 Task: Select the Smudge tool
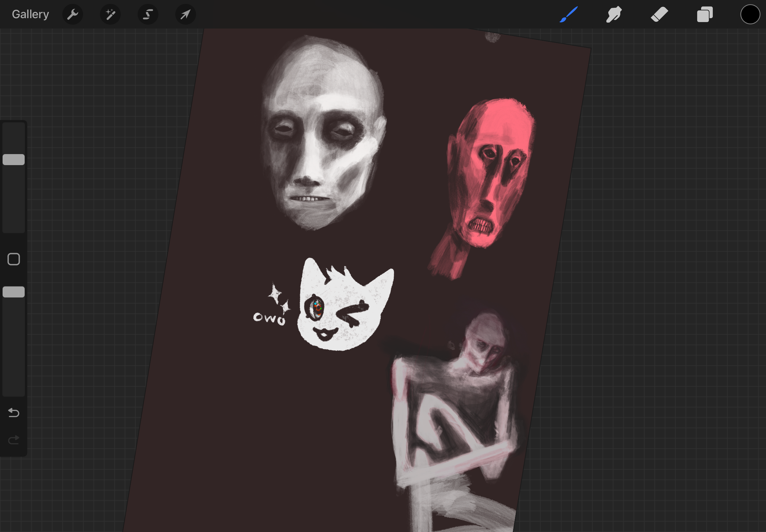click(614, 14)
